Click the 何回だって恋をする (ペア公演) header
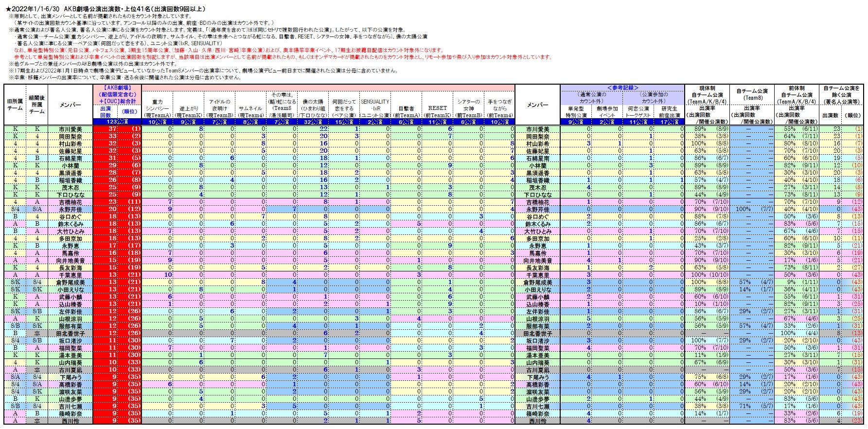 tap(344, 108)
